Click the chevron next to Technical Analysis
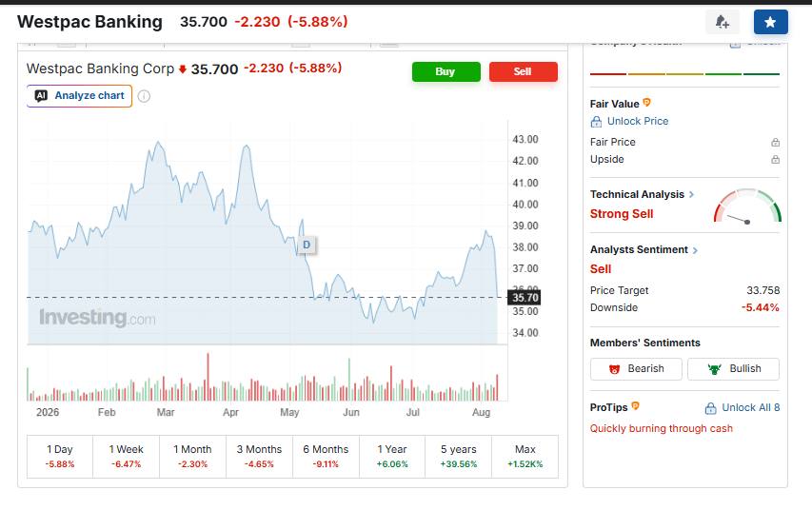The width and height of the screenshot is (812, 510). 691,195
